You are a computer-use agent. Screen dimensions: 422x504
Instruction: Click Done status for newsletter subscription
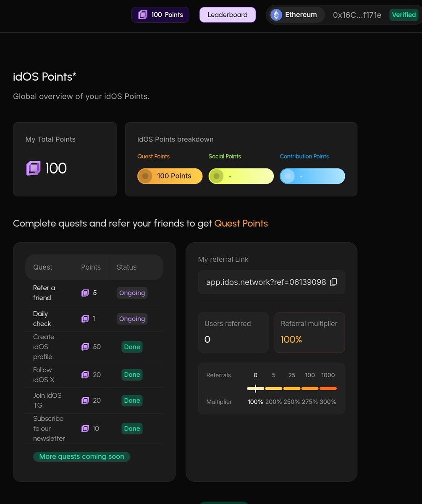pos(132,428)
